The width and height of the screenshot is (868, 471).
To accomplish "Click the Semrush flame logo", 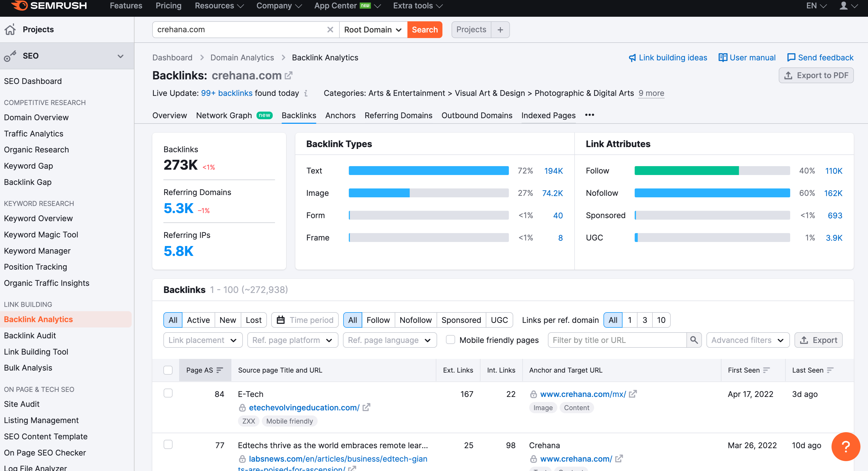I will tap(19, 5).
